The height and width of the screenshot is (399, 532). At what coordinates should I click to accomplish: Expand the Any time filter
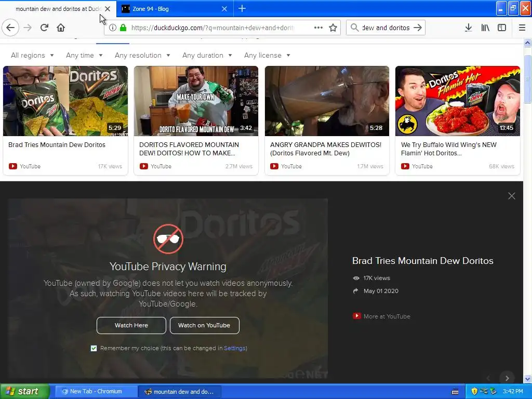pos(84,55)
